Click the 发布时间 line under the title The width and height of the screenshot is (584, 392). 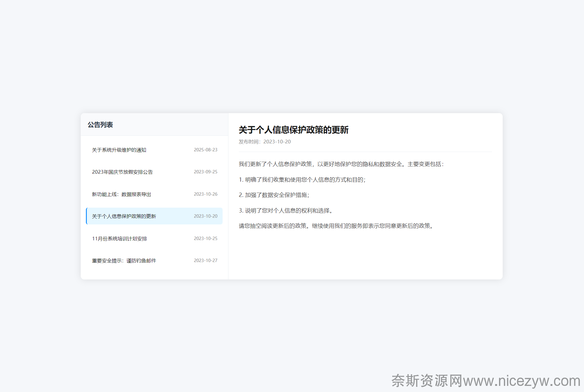tap(265, 142)
